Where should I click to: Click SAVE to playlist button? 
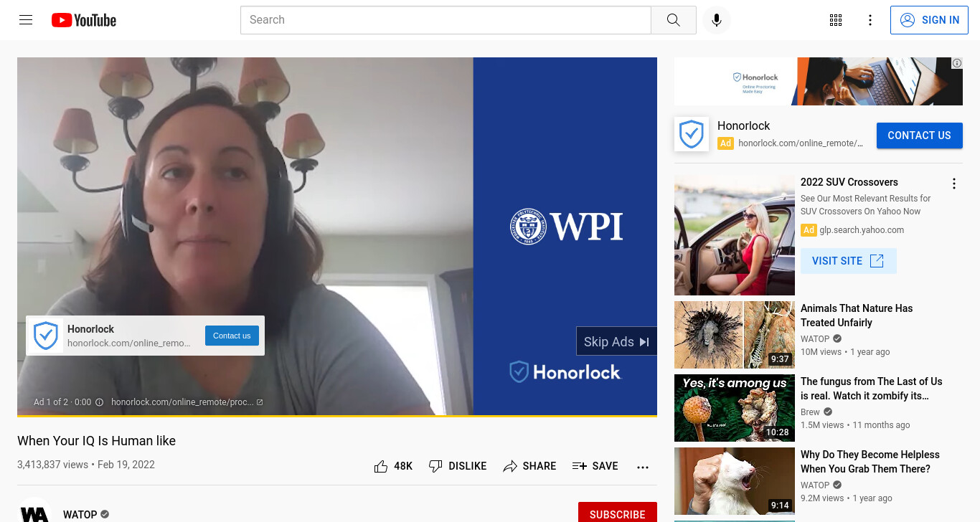tap(595, 466)
